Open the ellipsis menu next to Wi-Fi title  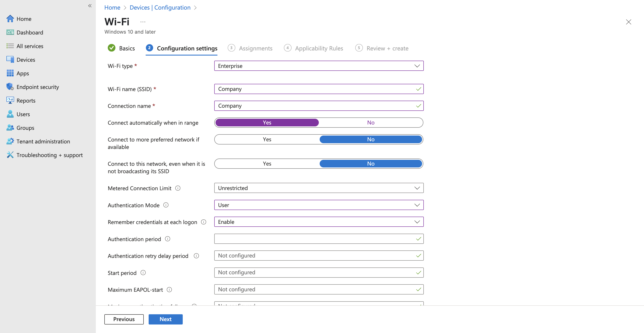click(143, 22)
